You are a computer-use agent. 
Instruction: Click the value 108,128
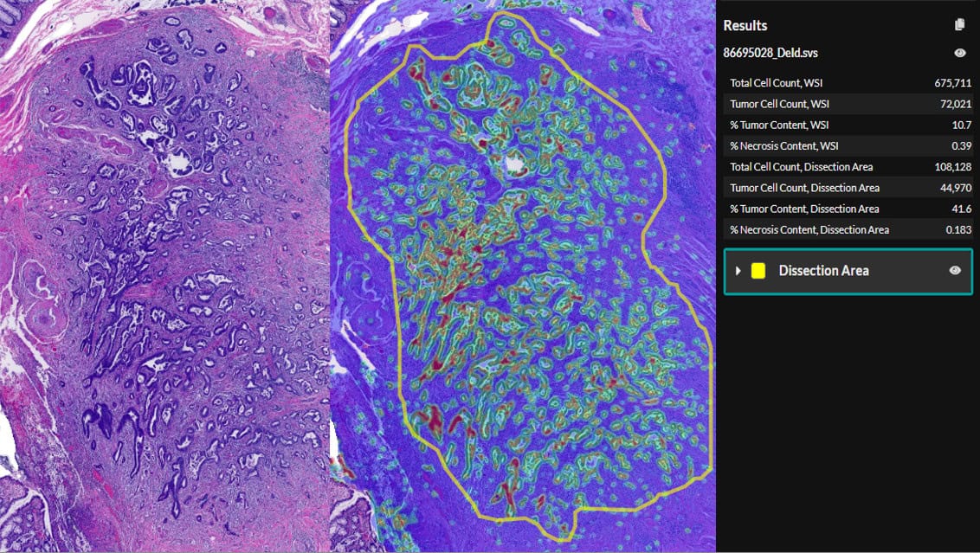(953, 167)
